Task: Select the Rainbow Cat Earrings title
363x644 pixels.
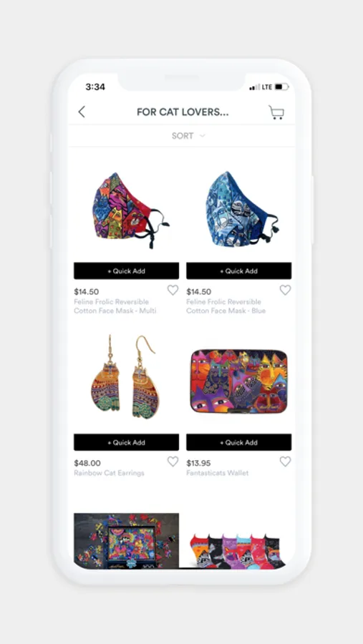Action: (x=109, y=473)
